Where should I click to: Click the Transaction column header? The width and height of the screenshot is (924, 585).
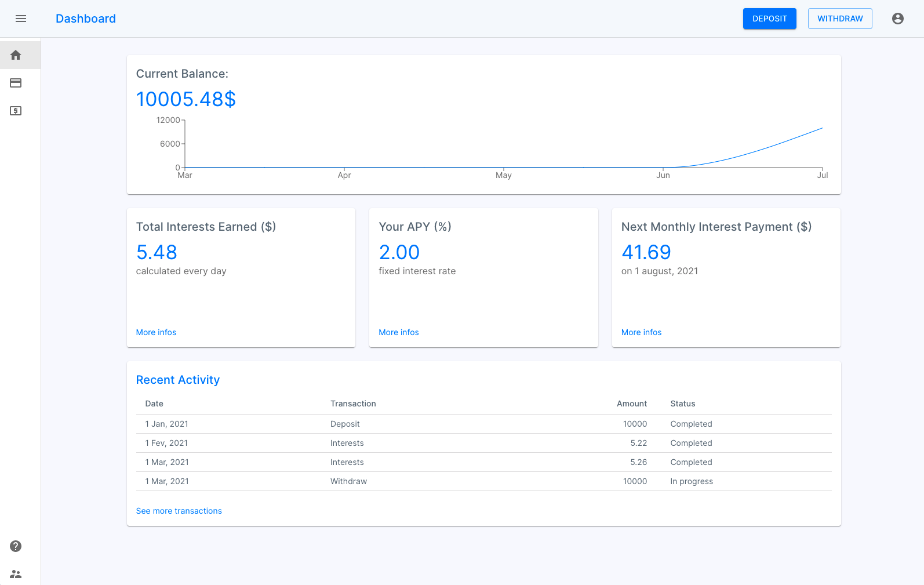click(x=353, y=404)
